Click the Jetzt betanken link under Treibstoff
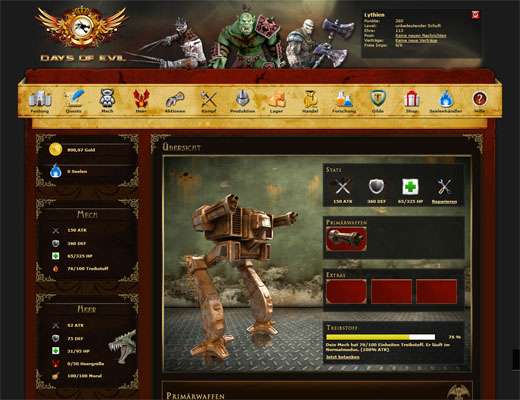520x400 pixels. click(x=343, y=357)
